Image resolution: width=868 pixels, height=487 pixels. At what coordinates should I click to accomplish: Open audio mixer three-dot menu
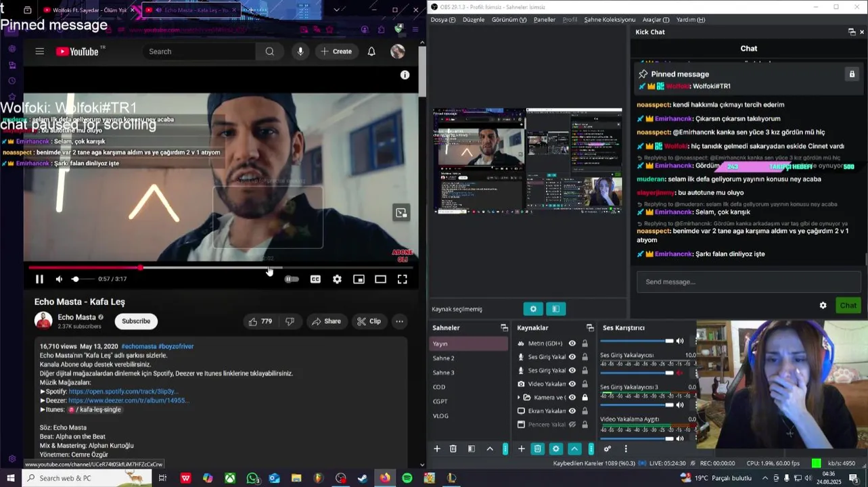tap(626, 448)
